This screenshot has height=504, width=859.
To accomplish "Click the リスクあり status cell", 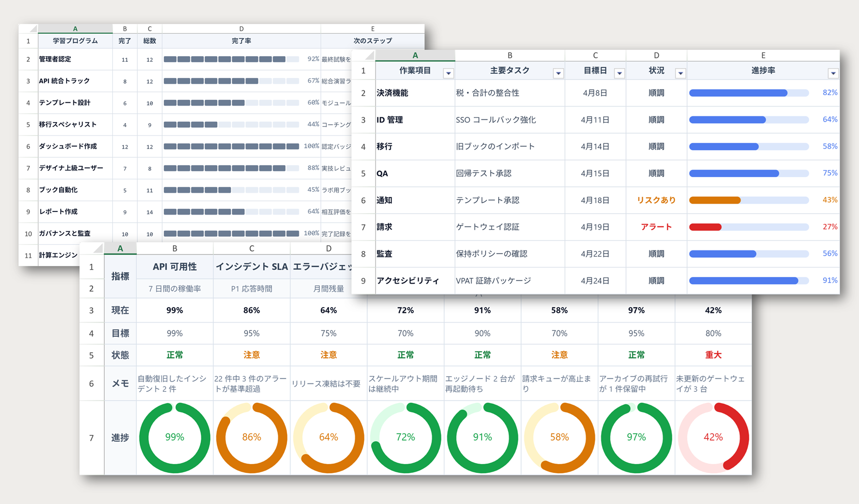I will coord(656,200).
